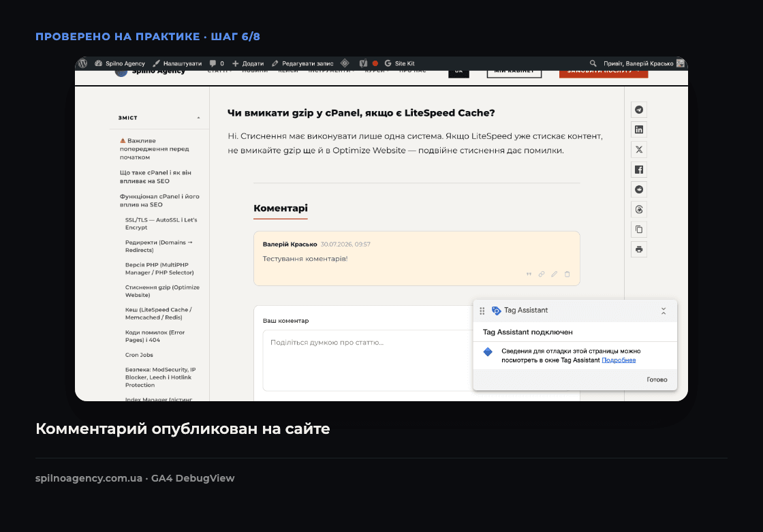Open the comments bubble showing 0
The height and width of the screenshot is (532, 763).
[217, 63]
